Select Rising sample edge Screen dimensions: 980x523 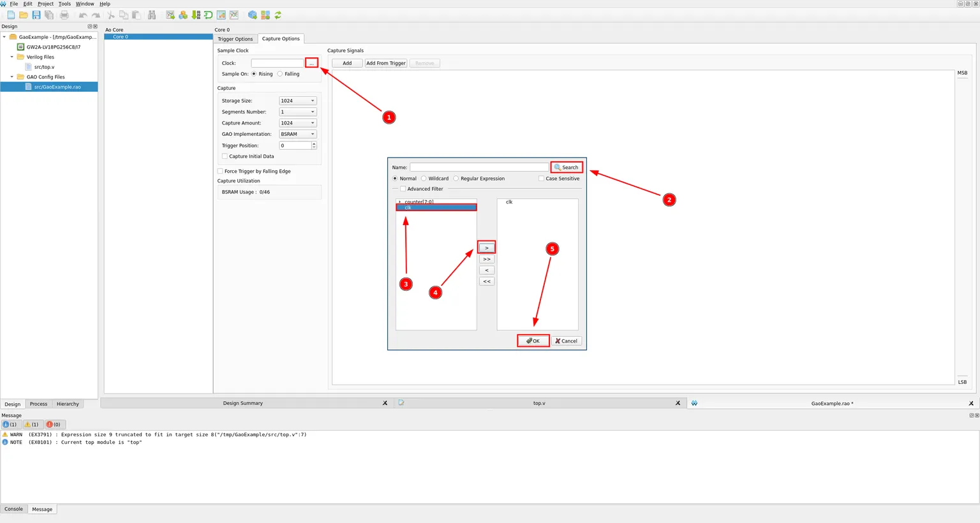[x=254, y=74]
